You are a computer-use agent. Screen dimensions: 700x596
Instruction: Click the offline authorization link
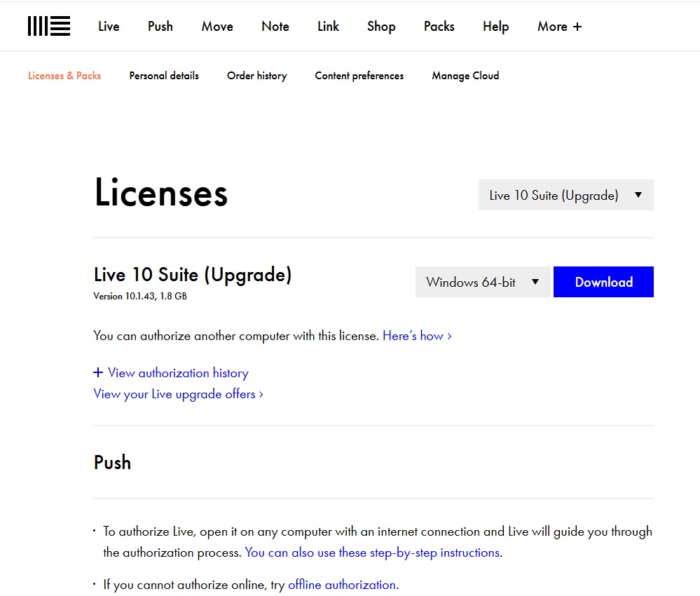pyautogui.click(x=342, y=584)
